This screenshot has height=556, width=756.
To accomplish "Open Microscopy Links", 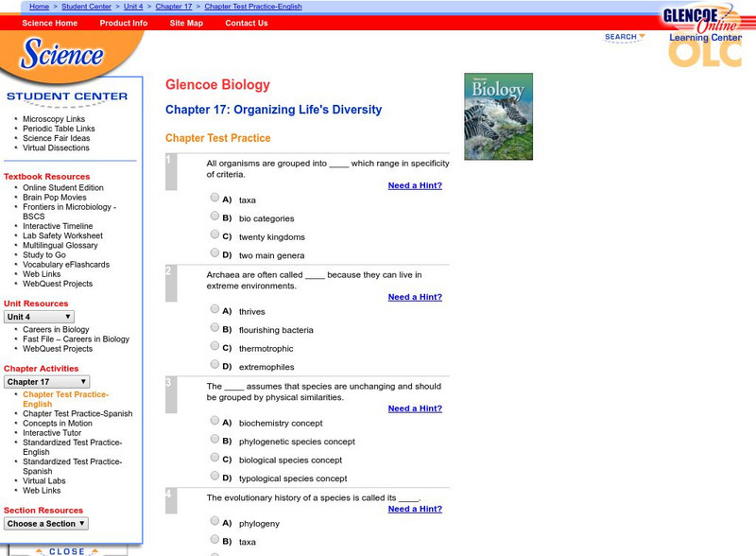I will click(x=54, y=119).
